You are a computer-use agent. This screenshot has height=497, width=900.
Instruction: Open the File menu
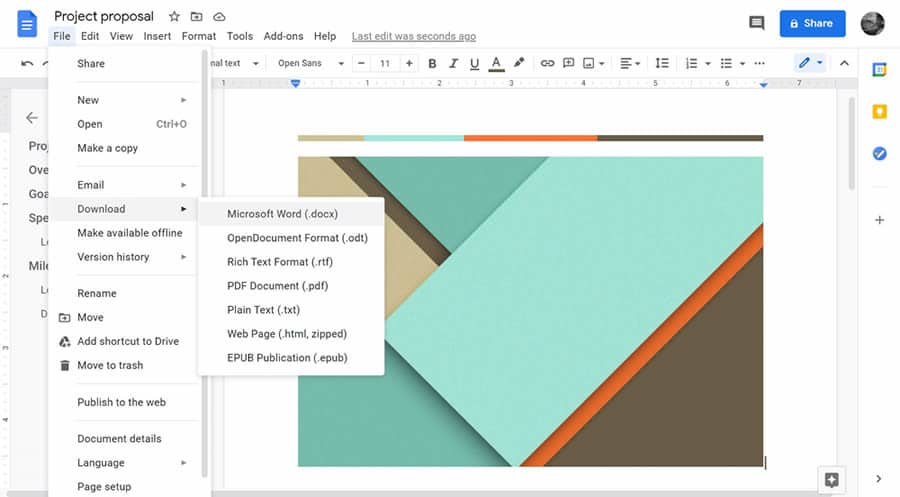62,36
